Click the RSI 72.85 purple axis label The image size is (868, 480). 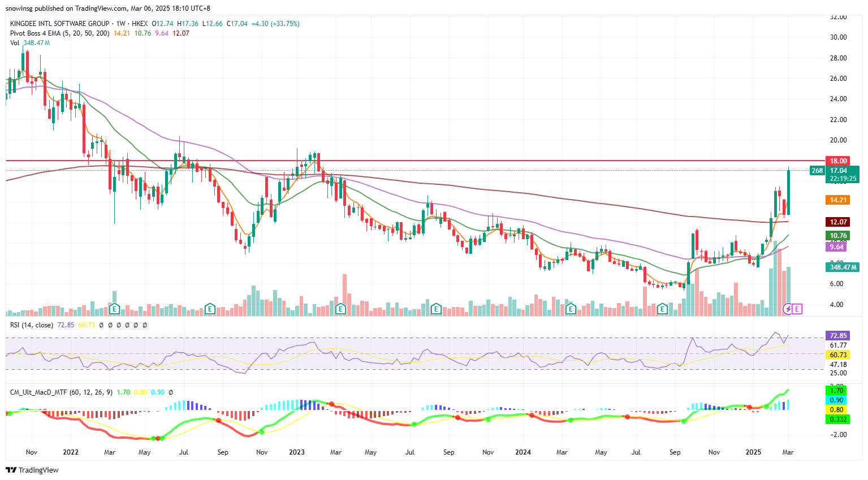[x=837, y=336]
